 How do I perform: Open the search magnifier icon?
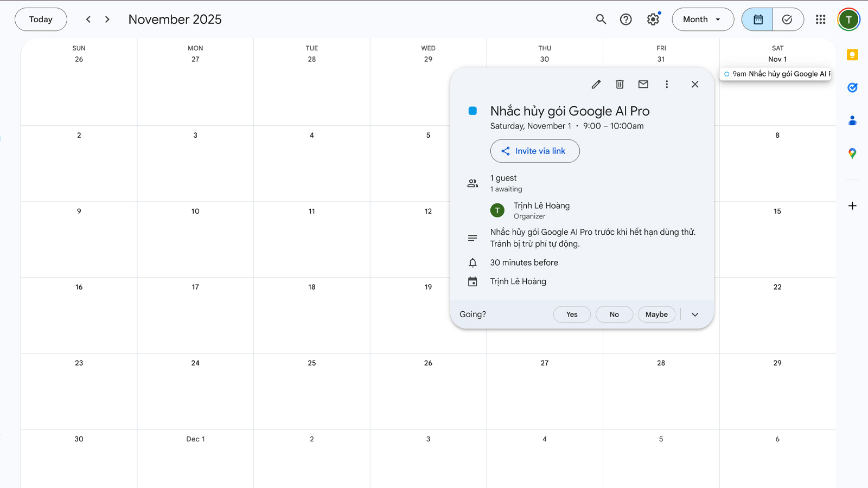click(601, 20)
